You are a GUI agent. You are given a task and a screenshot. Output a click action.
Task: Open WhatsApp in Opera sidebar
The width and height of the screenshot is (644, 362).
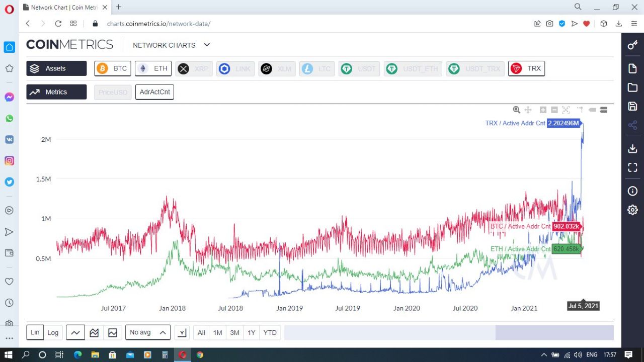click(x=9, y=119)
